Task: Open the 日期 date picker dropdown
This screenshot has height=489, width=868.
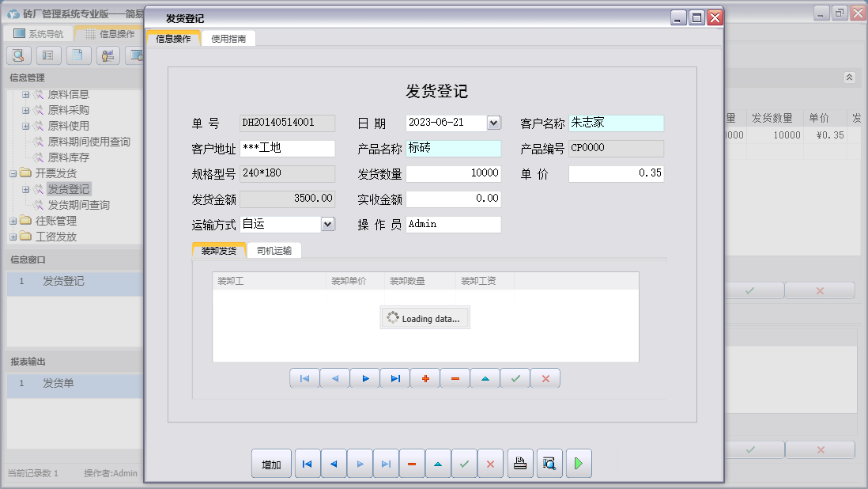Action: (x=494, y=123)
